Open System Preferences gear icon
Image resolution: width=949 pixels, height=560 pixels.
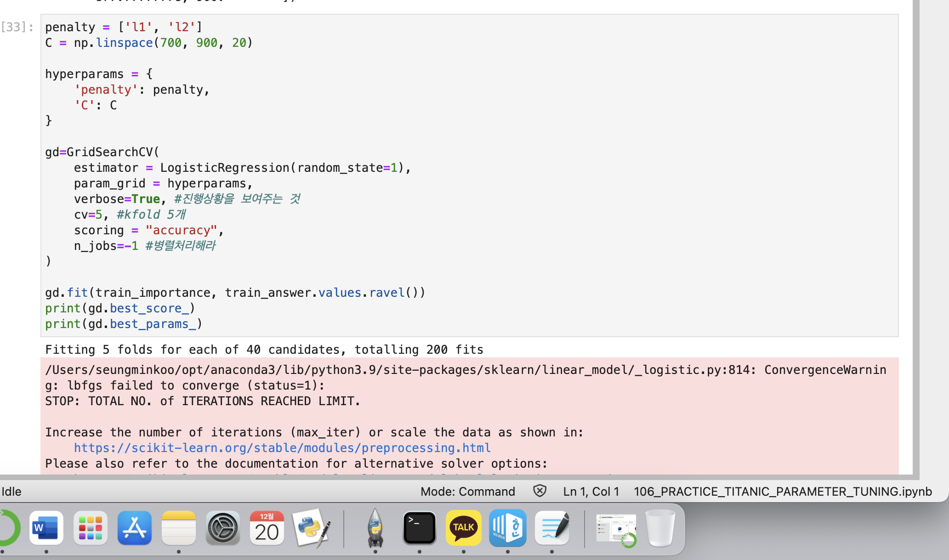[x=223, y=528]
